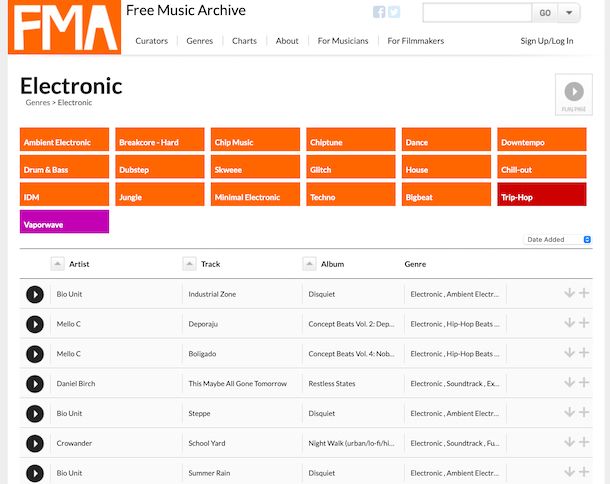Select the Dance genre tile
The width and height of the screenshot is (610, 484).
446,139
